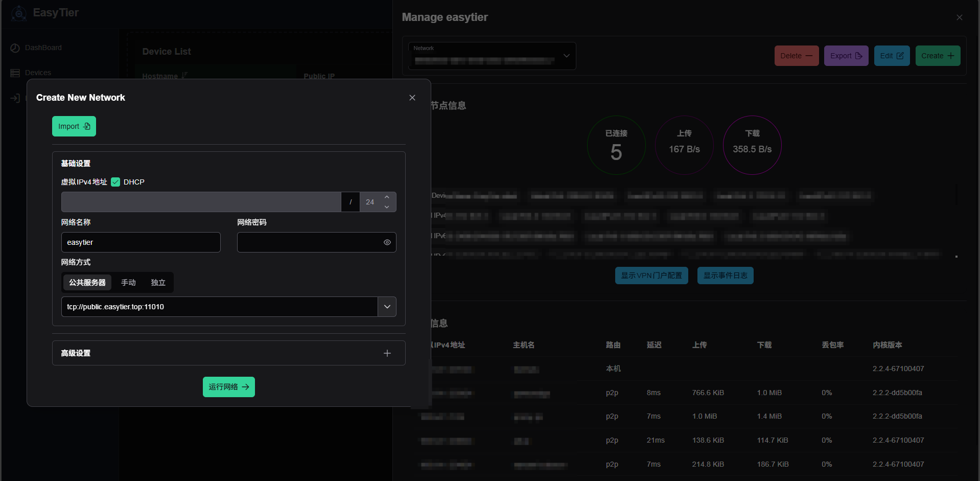Click the 已连接 5 status circle
The image size is (980, 481).
(x=616, y=145)
